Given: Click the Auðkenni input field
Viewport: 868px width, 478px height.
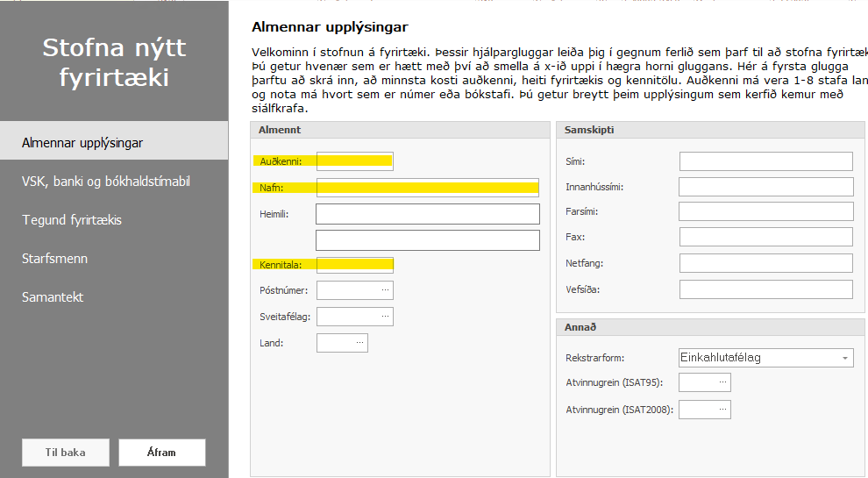Looking at the screenshot, I should click(355, 161).
